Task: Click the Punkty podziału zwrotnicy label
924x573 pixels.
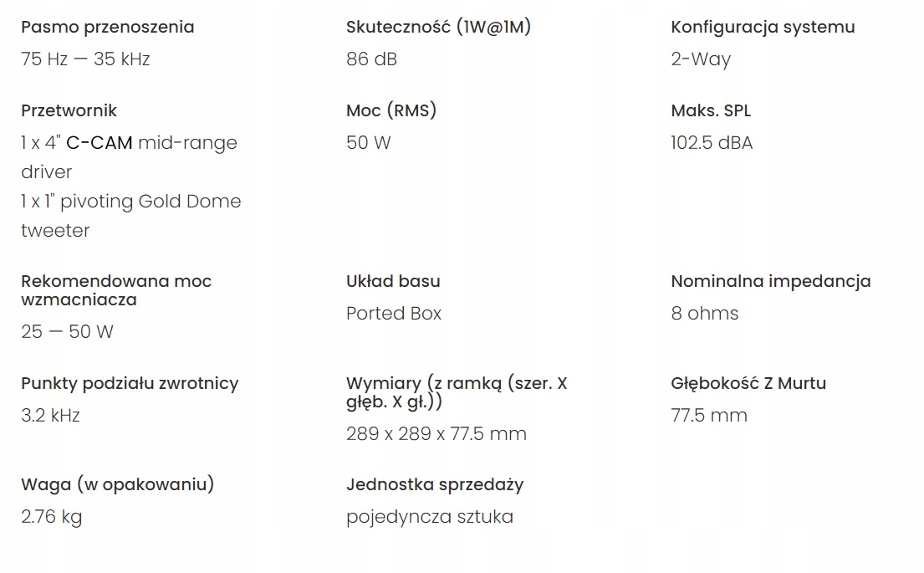Action: click(x=130, y=383)
